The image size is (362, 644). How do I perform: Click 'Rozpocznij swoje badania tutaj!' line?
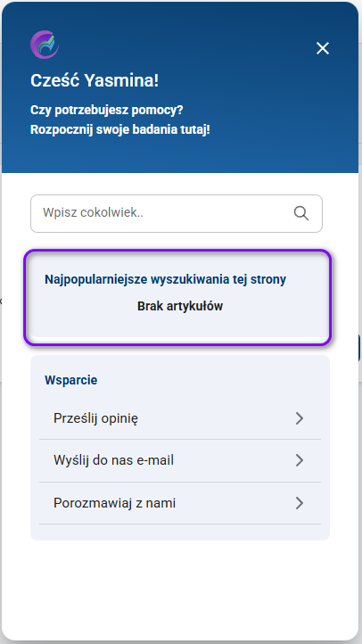[120, 130]
